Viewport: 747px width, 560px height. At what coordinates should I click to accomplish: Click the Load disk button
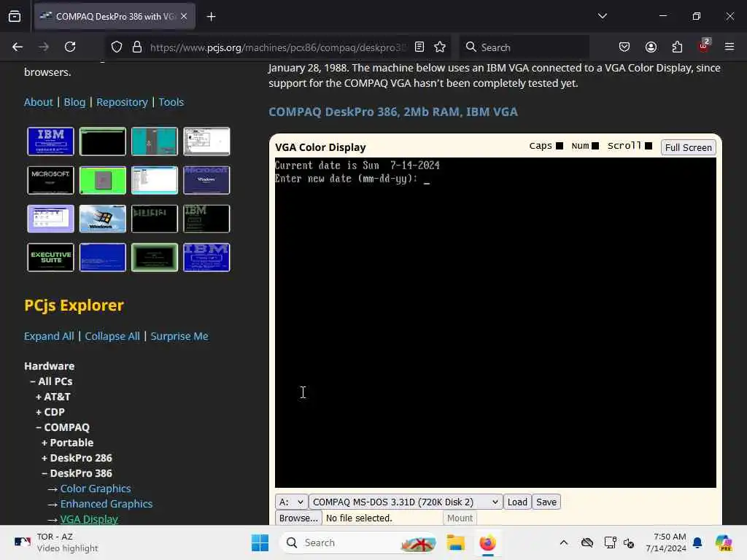click(517, 502)
